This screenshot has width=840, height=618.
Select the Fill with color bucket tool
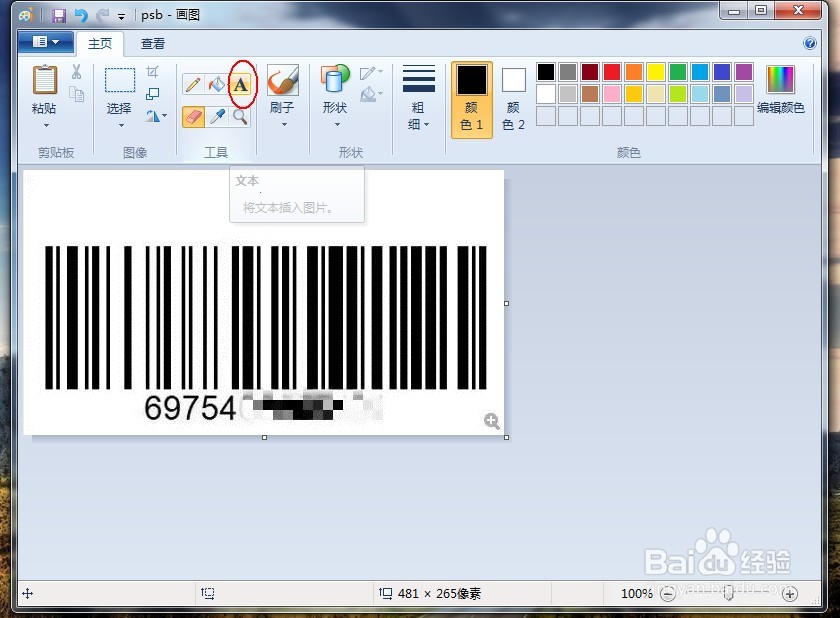(216, 84)
